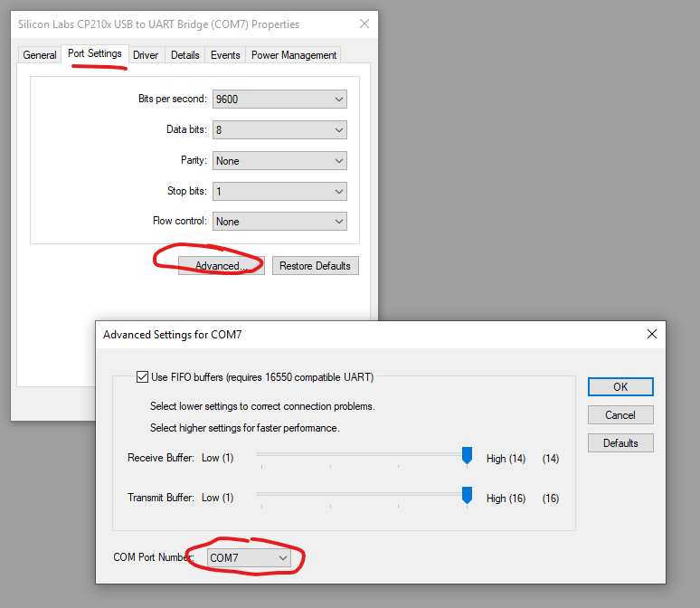Click the Advanced... button
Viewport: 700px width, 608px height.
[222, 266]
